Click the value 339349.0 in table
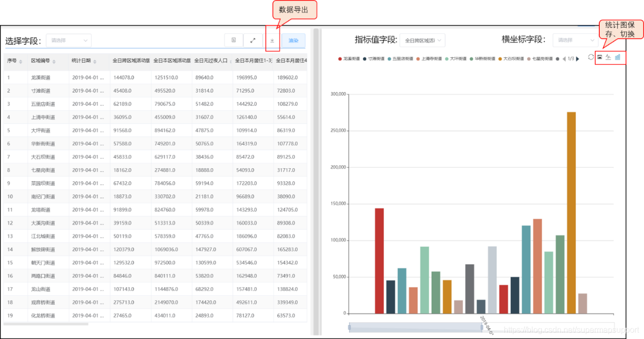This screenshot has height=339, width=644. tap(287, 302)
